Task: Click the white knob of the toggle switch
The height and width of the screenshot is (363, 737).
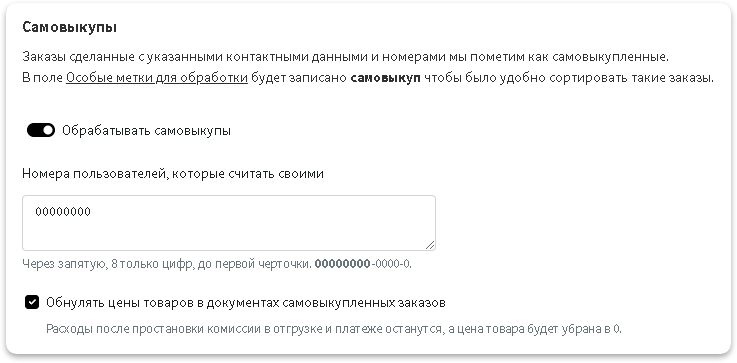Action: [x=48, y=130]
